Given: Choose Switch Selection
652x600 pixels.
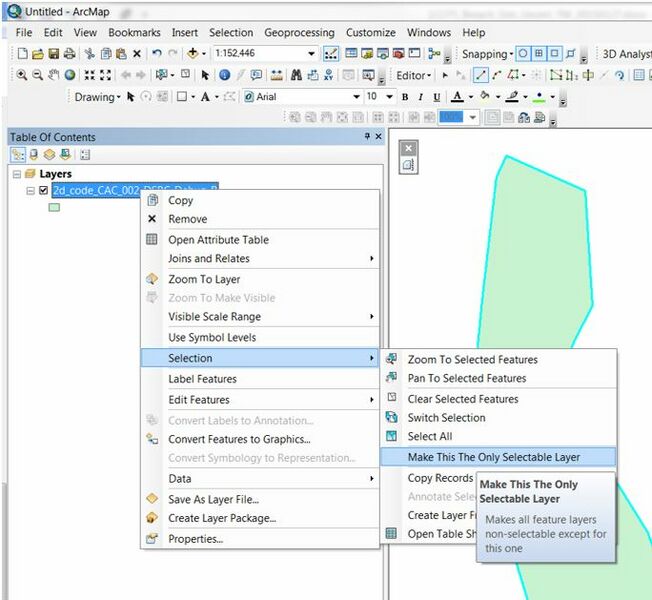Looking at the screenshot, I should coord(498,417).
